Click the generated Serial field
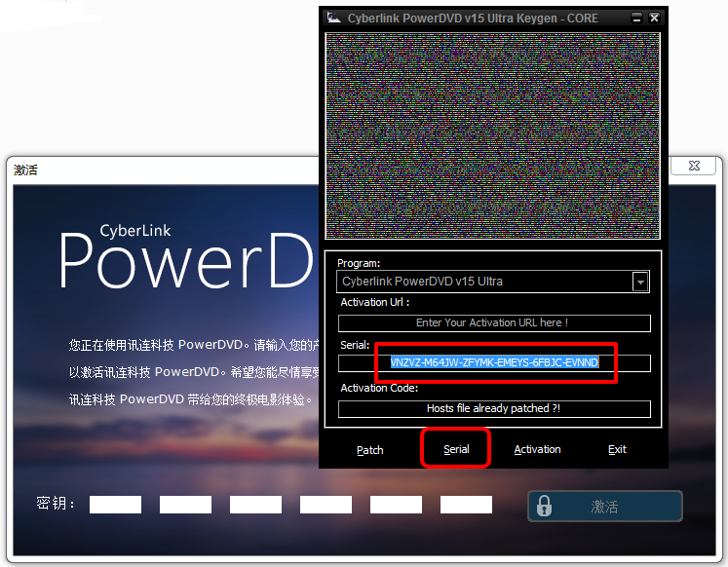 click(x=494, y=362)
